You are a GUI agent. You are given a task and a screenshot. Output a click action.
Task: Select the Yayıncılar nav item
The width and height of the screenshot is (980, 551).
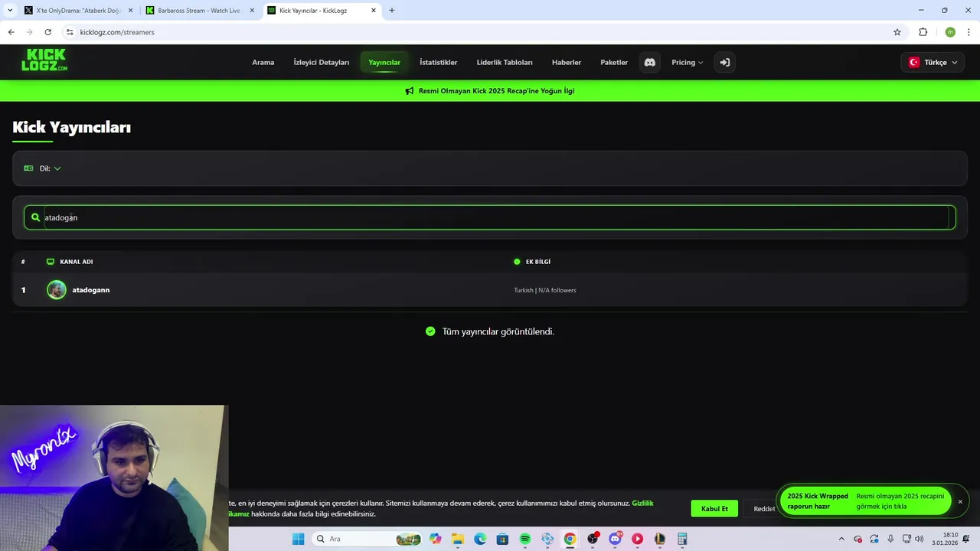point(384,63)
